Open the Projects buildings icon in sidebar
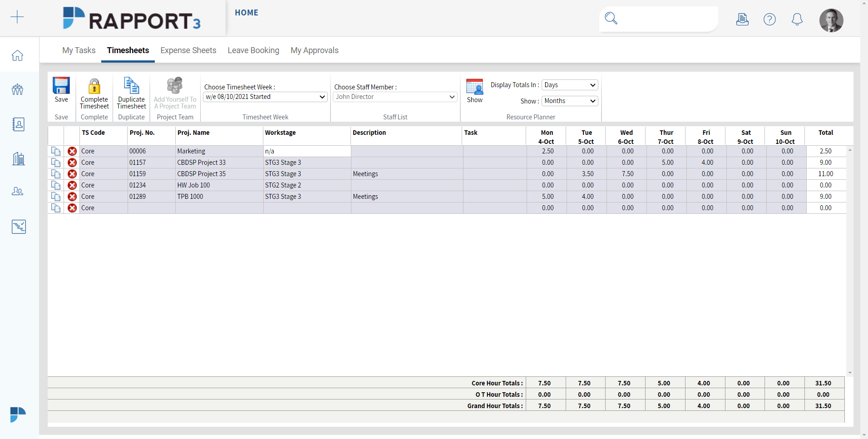 18,158
